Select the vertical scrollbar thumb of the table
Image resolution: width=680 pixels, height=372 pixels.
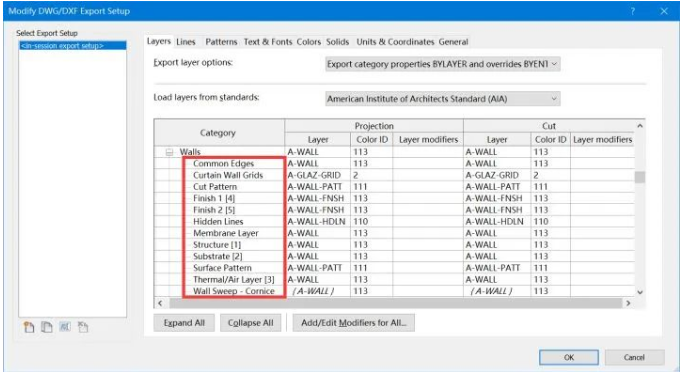point(640,177)
